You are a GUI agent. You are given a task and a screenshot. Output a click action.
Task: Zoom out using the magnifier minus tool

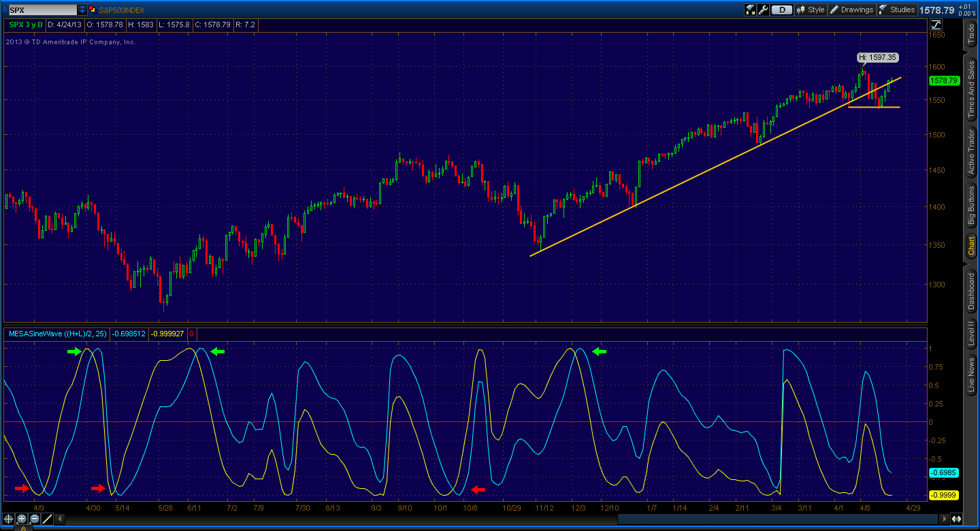click(x=34, y=519)
